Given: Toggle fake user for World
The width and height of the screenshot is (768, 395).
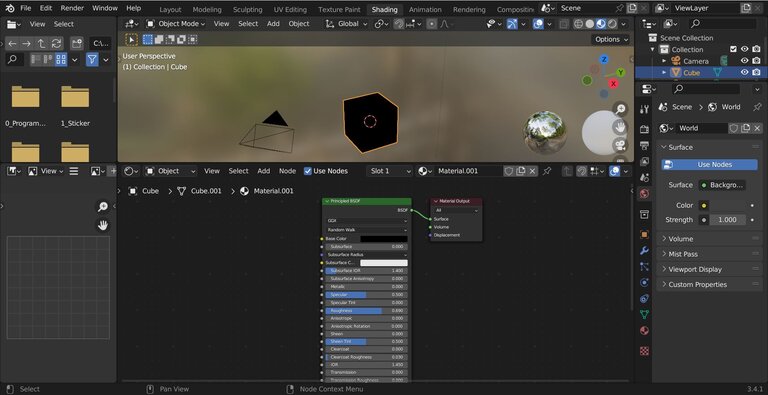Looking at the screenshot, I should point(734,128).
